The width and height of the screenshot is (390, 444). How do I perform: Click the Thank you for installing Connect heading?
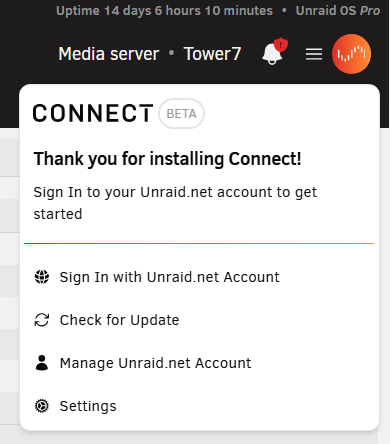pyautogui.click(x=167, y=159)
